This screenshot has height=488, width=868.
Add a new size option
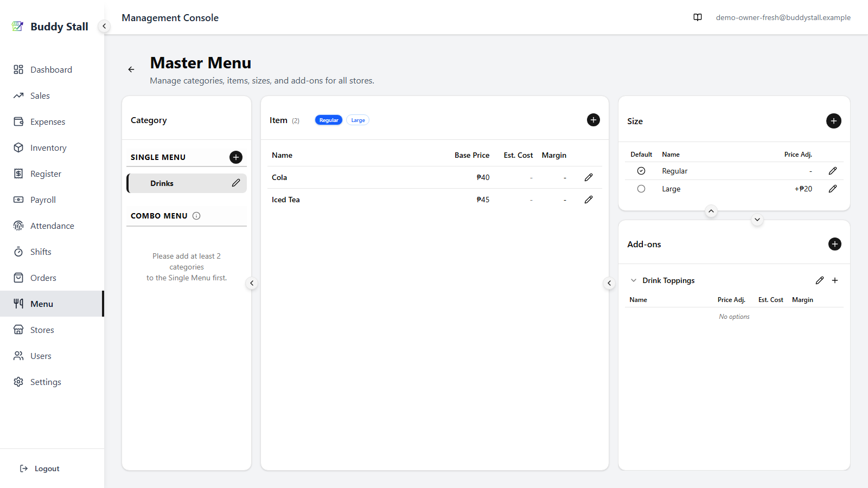[834, 121]
